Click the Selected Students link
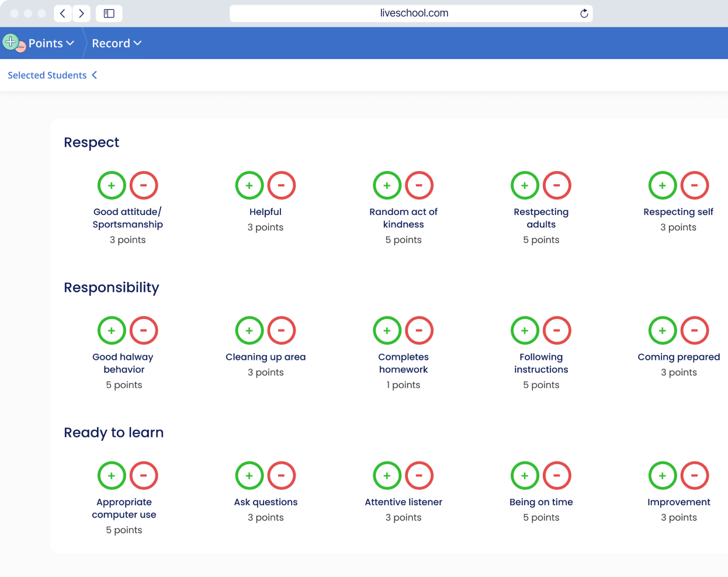The image size is (728, 577). tap(47, 75)
